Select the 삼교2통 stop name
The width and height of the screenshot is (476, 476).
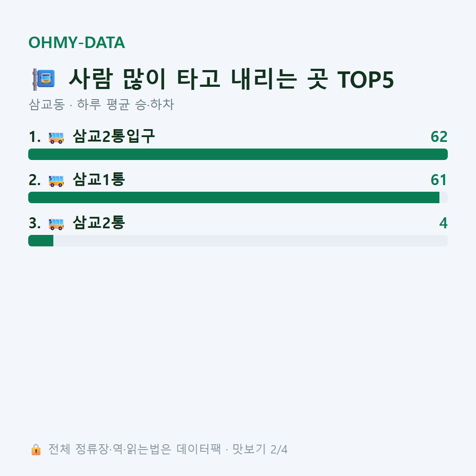99,223
